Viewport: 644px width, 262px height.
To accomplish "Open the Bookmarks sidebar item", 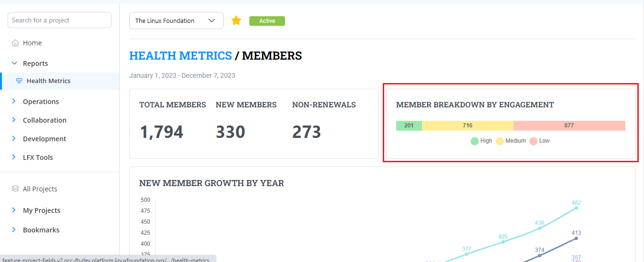I will (x=41, y=230).
